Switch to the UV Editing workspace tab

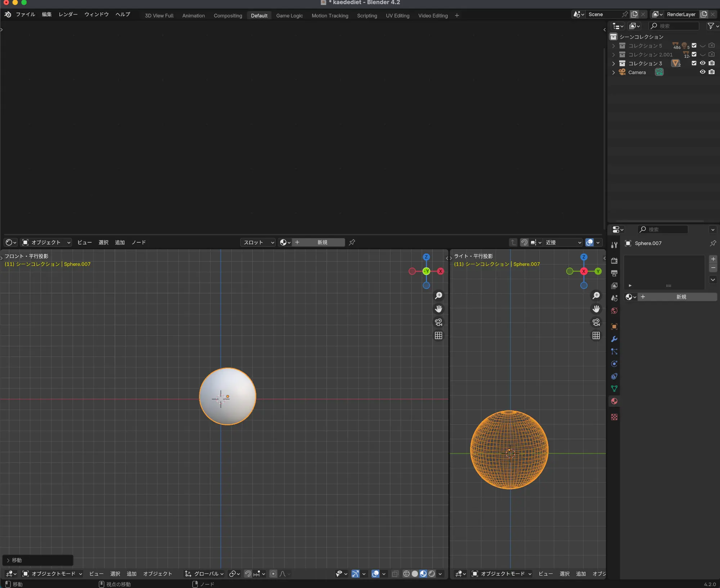[x=397, y=15]
